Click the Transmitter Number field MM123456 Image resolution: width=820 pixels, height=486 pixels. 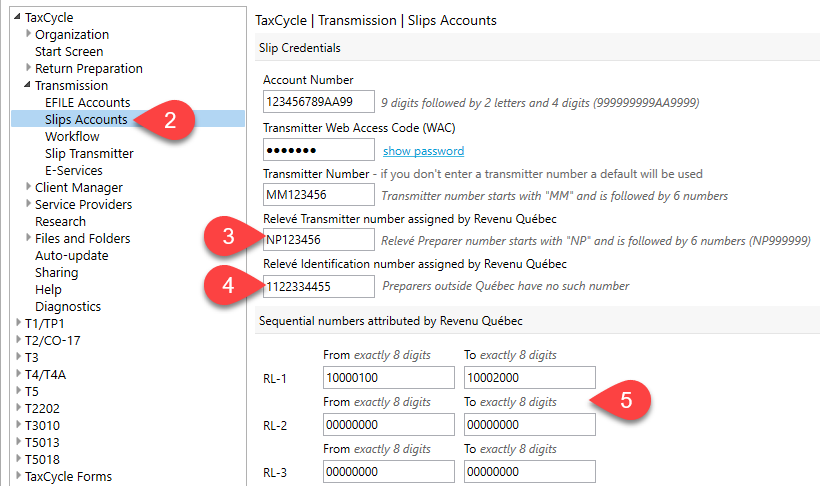coord(318,195)
